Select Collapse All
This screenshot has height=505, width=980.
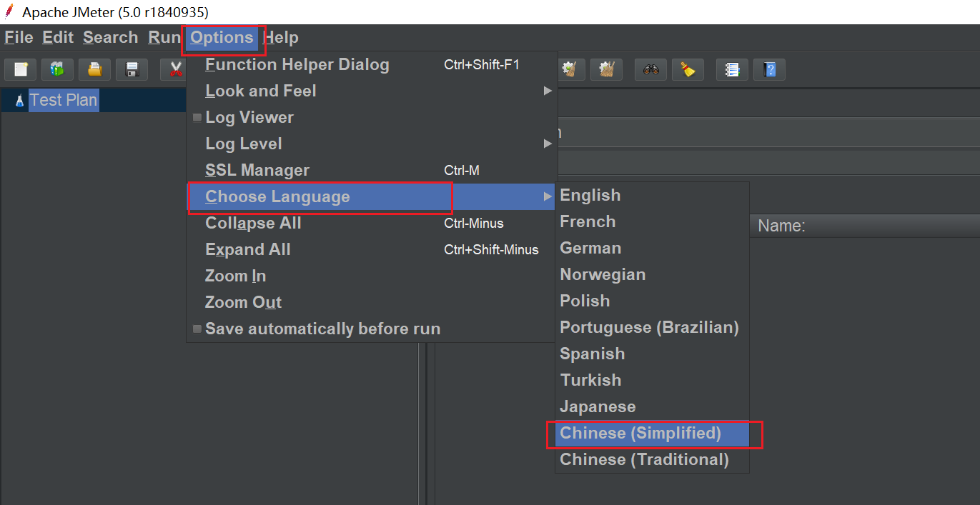click(x=371, y=223)
